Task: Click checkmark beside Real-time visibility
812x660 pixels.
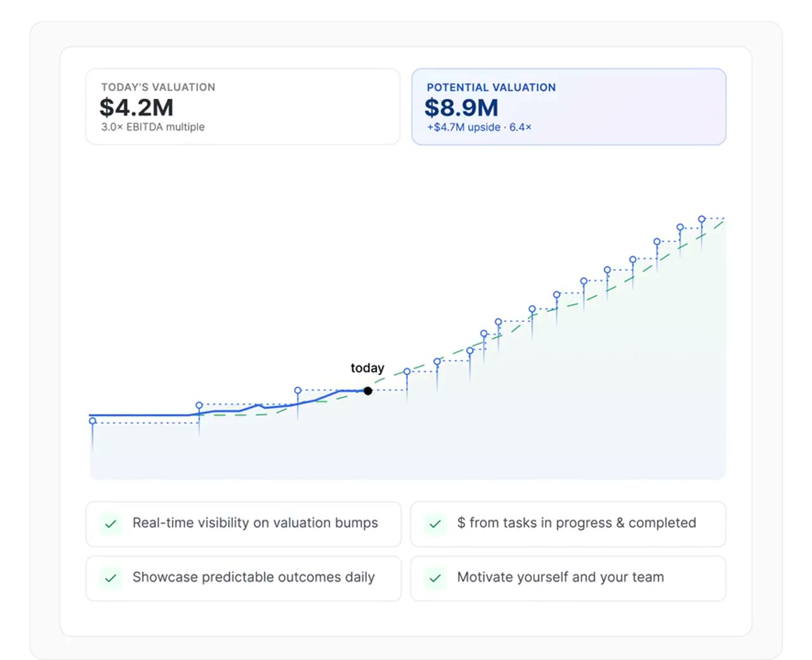Action: 110,524
